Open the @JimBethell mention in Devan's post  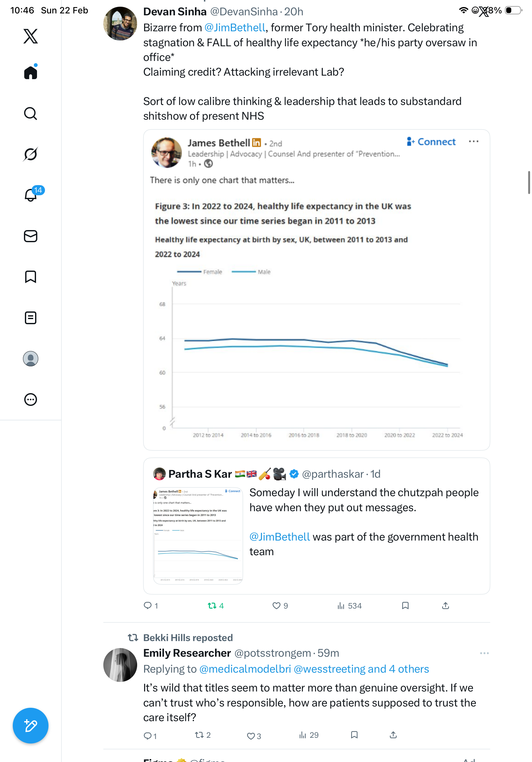[235, 27]
